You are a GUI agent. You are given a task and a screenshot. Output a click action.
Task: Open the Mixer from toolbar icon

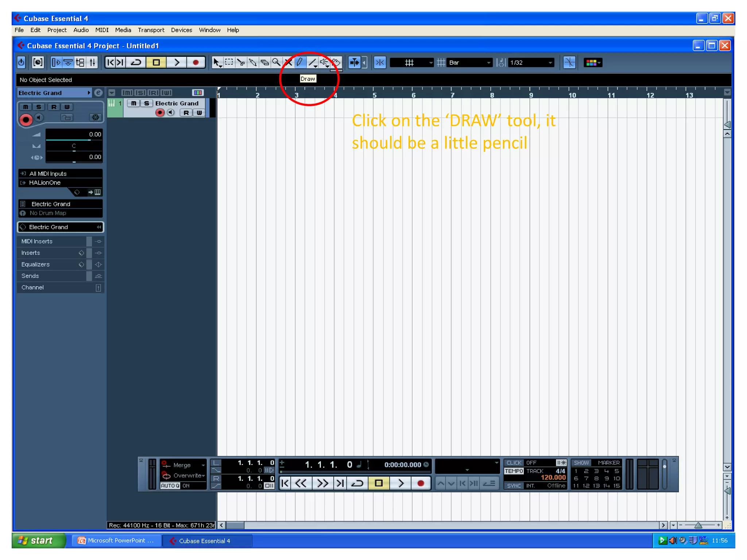click(92, 62)
